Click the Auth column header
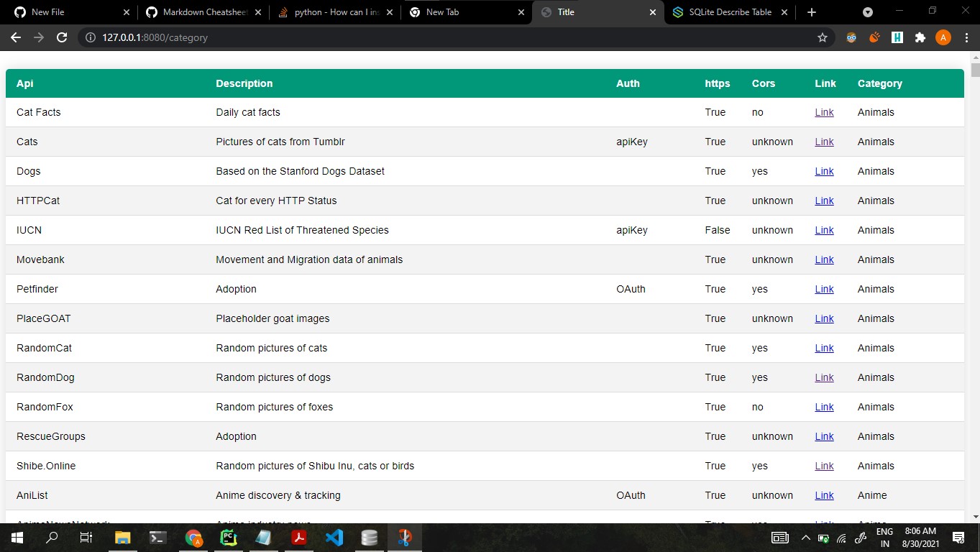 [628, 83]
